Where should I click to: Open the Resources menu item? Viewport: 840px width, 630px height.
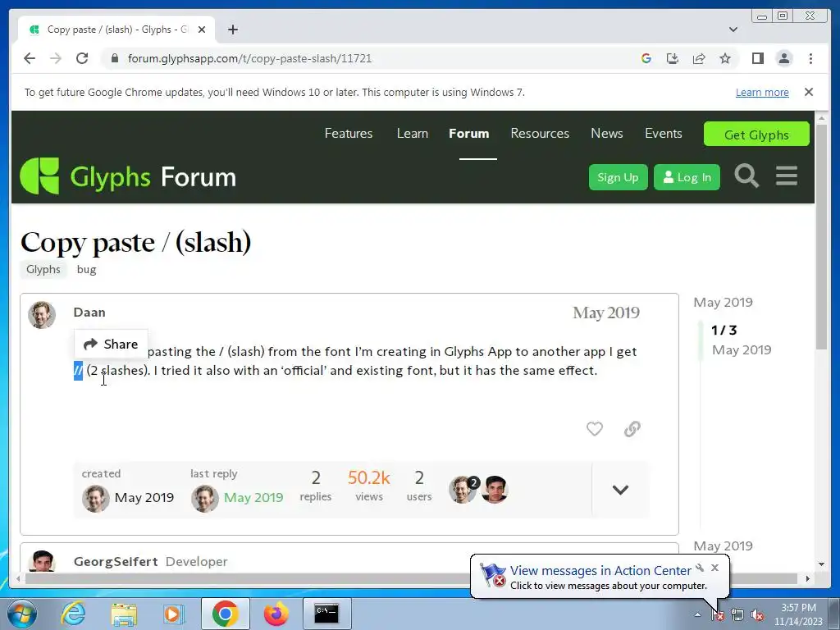(x=540, y=134)
